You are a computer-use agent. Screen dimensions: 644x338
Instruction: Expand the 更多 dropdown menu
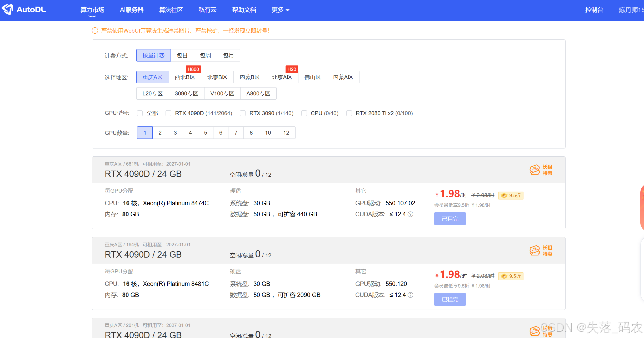pos(280,10)
